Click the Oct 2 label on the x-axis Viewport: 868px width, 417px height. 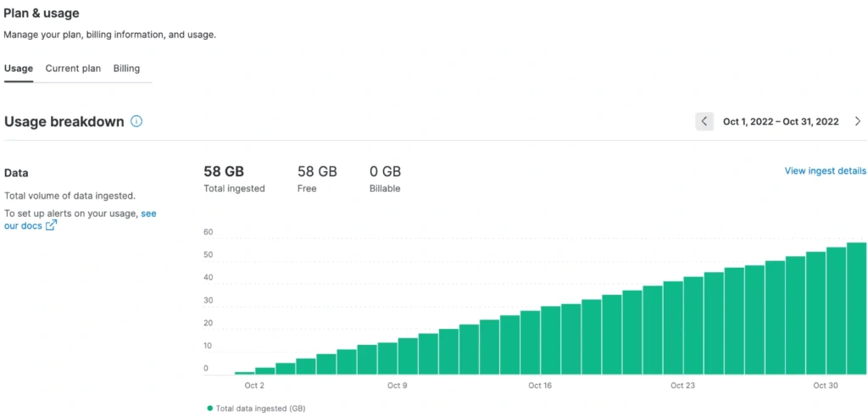tap(254, 386)
